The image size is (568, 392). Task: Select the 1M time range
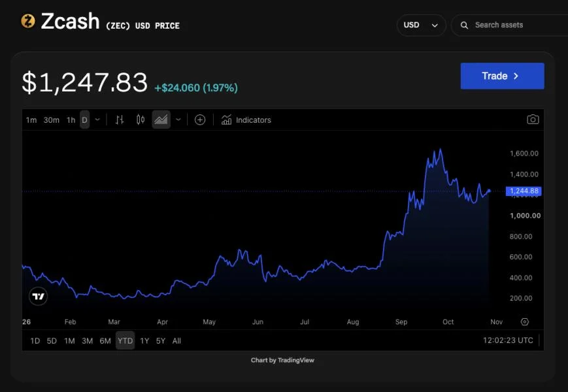(x=69, y=341)
